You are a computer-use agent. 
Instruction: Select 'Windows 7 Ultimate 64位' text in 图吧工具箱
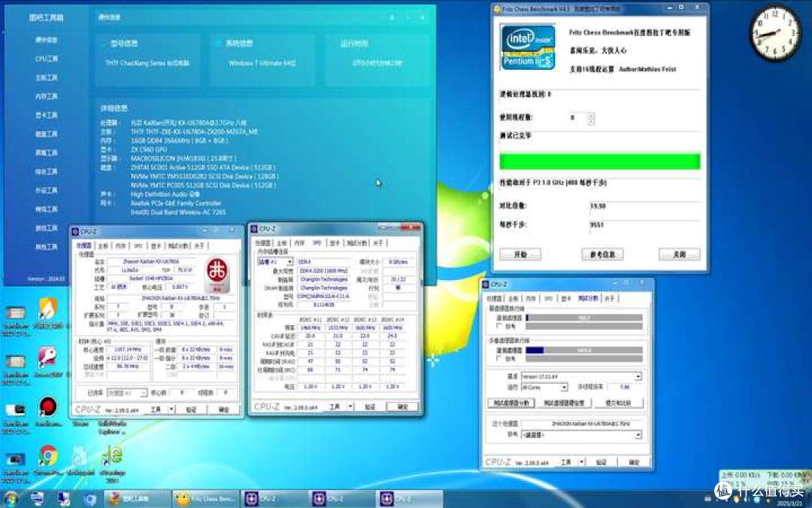tap(262, 63)
